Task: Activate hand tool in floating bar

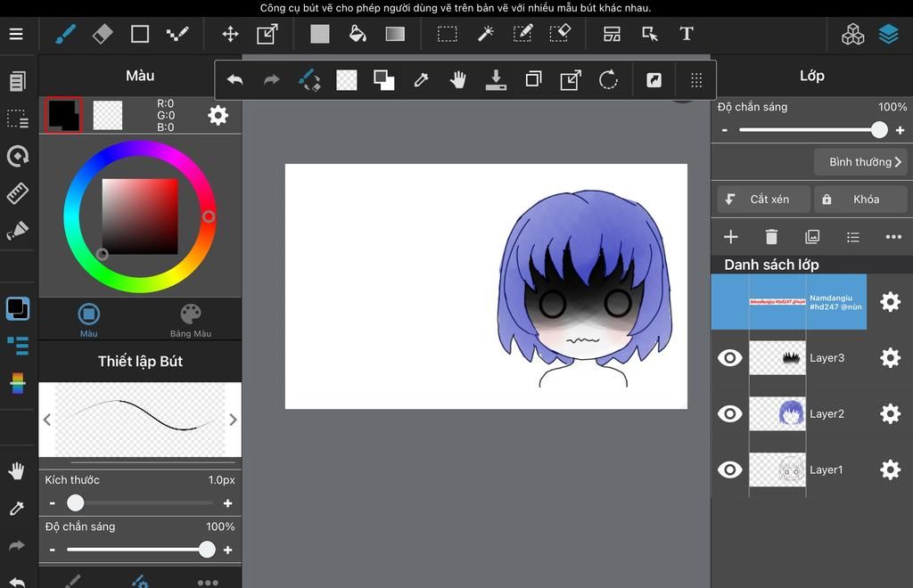Action: [458, 79]
